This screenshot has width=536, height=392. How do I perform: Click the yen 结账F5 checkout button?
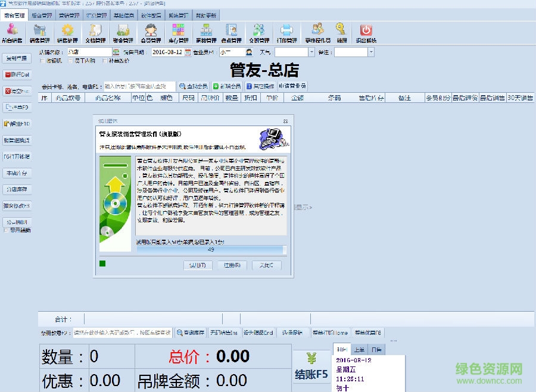coord(311,367)
